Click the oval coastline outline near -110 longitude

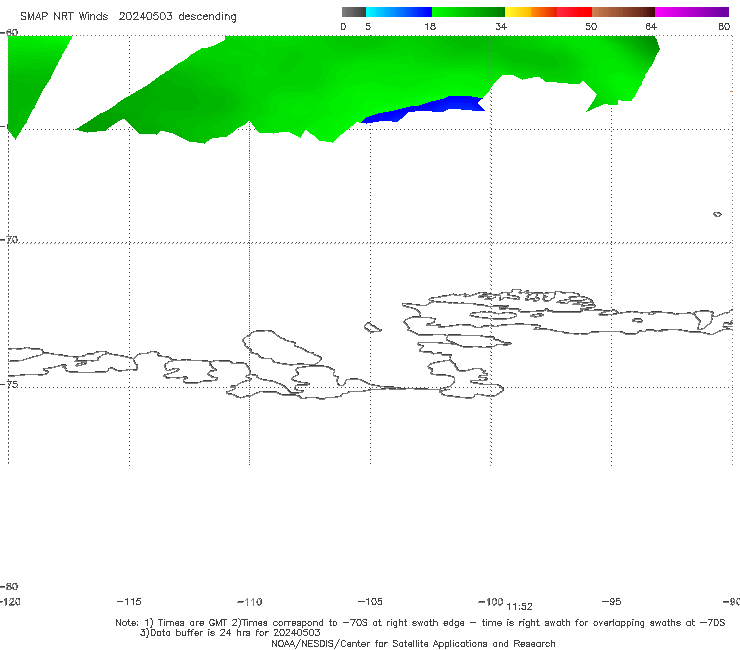click(x=282, y=348)
